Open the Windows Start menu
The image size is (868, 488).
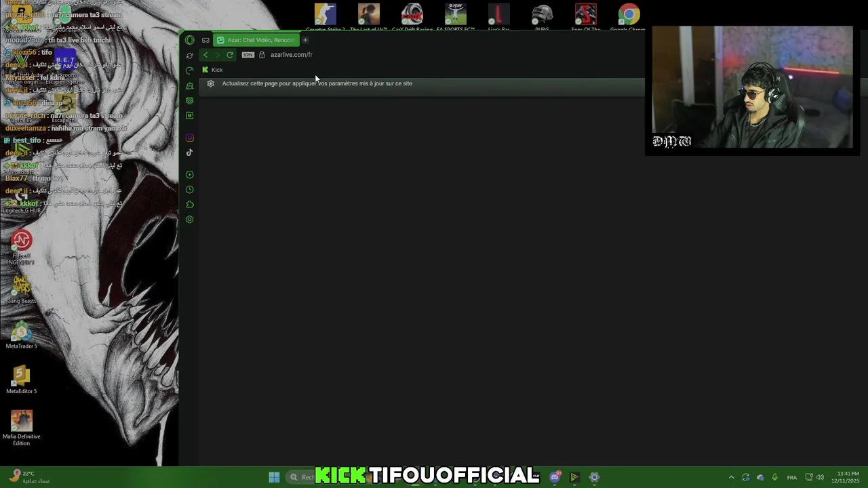point(274,477)
